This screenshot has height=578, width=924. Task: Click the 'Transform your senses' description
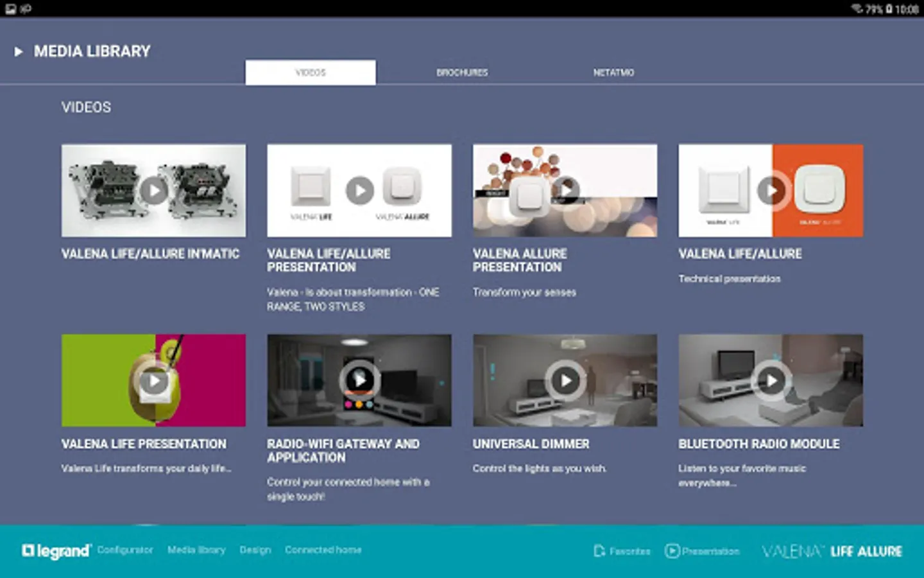click(525, 292)
